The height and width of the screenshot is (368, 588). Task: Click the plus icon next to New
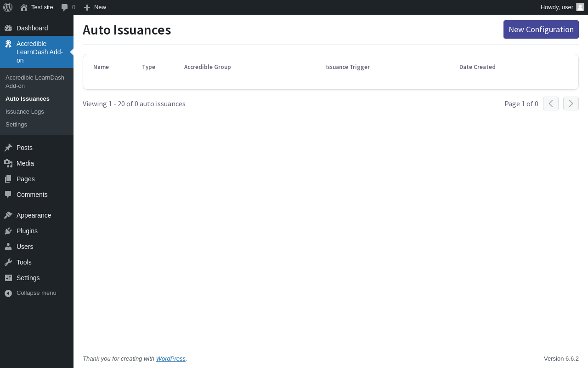87,7
